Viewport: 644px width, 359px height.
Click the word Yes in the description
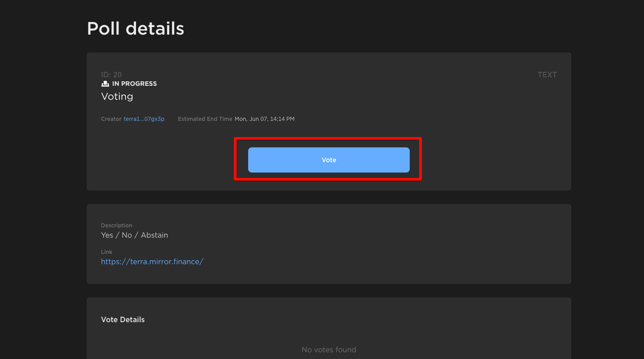(x=107, y=235)
